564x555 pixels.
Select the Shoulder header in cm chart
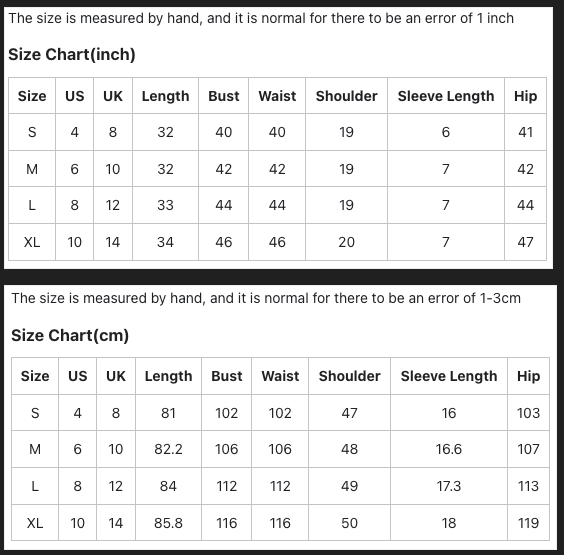pyautogui.click(x=349, y=376)
